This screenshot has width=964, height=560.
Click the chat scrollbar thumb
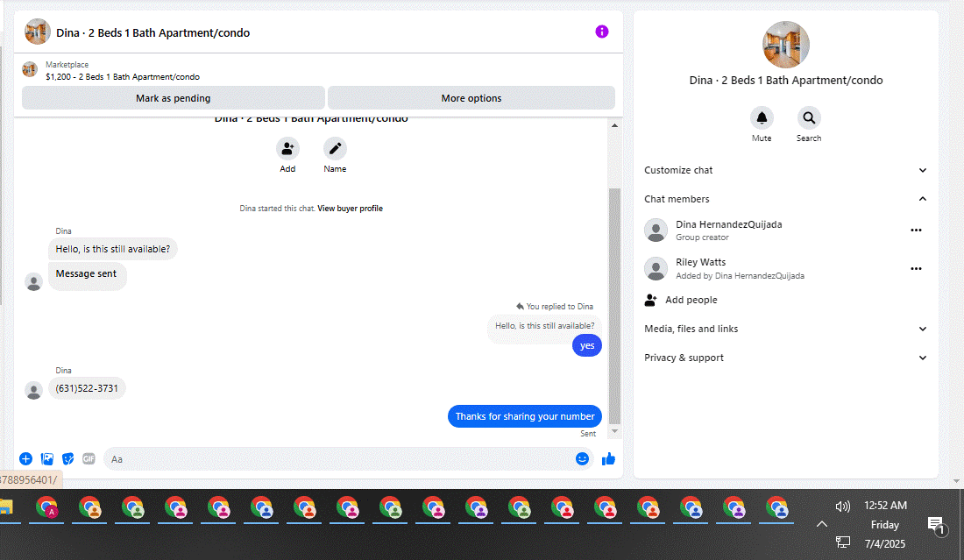(x=614, y=306)
